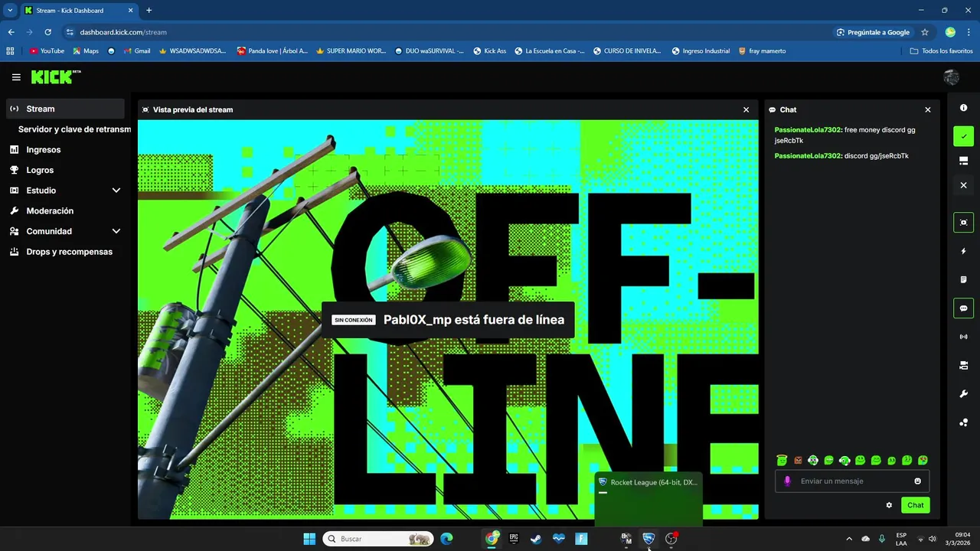Click the Rocket League taskbar preview thumbnail
This screenshot has height=551, width=980.
coord(648,500)
